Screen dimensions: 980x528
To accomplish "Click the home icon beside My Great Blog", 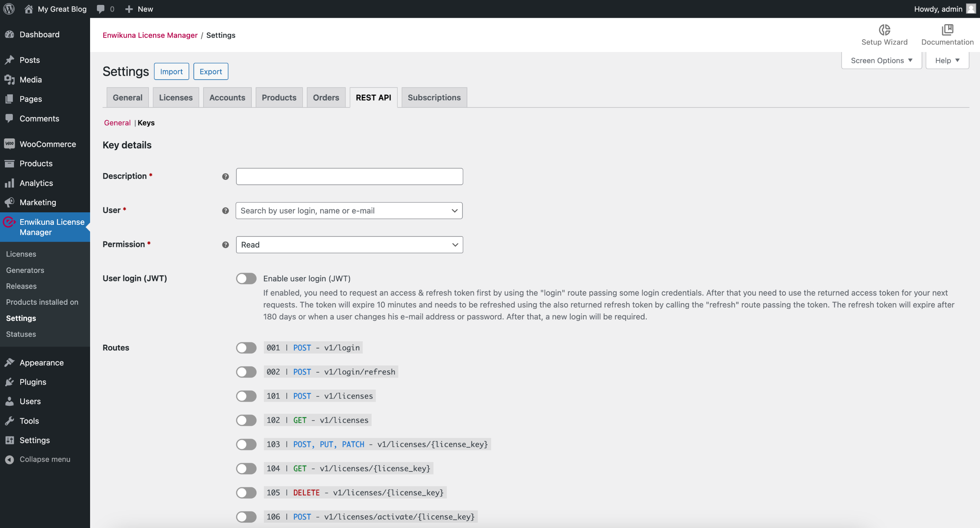I will pos(29,9).
